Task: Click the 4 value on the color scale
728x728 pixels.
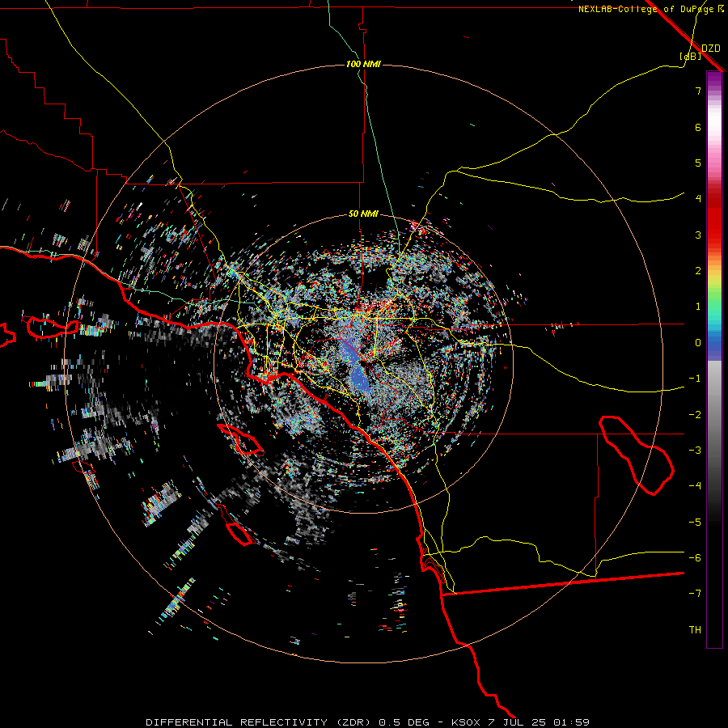Action: [698, 199]
